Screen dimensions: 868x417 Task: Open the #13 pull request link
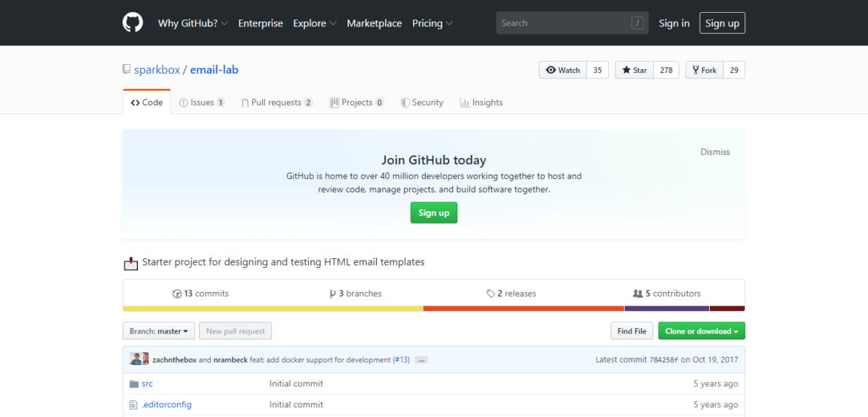click(x=402, y=360)
